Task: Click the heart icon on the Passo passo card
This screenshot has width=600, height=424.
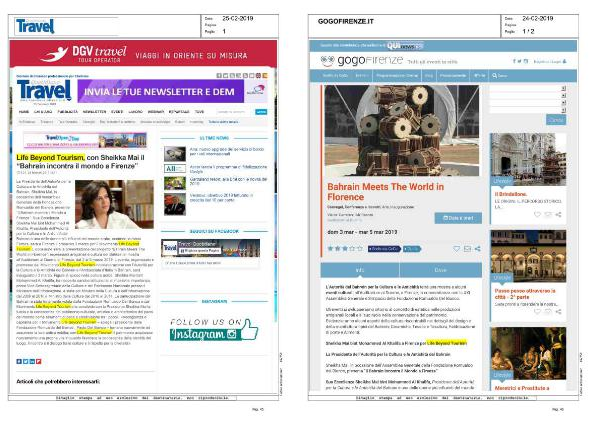Action: click(537, 312)
